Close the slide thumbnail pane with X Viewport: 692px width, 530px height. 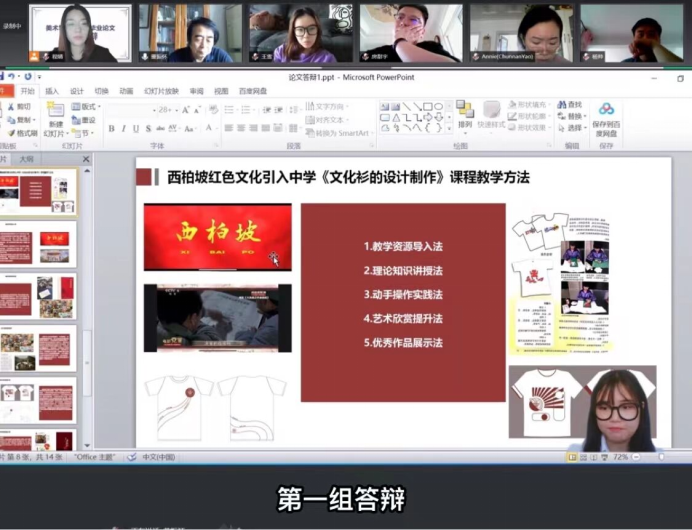[x=86, y=159]
